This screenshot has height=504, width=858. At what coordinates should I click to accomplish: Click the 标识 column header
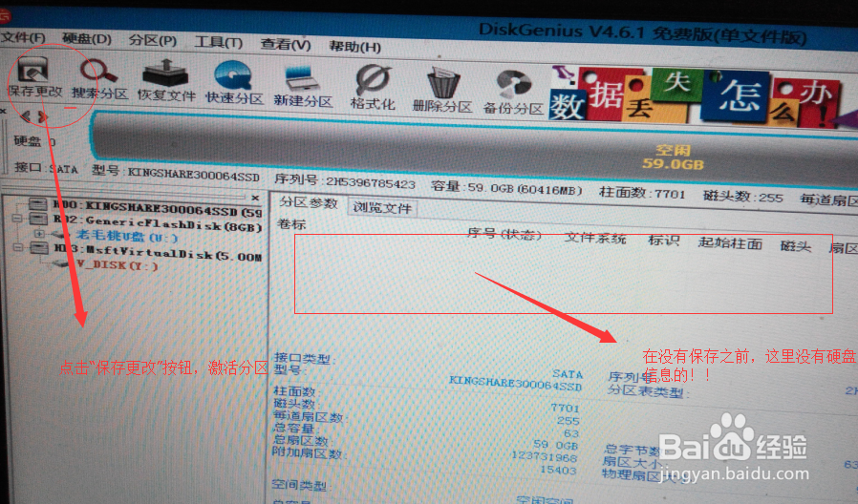(x=663, y=240)
